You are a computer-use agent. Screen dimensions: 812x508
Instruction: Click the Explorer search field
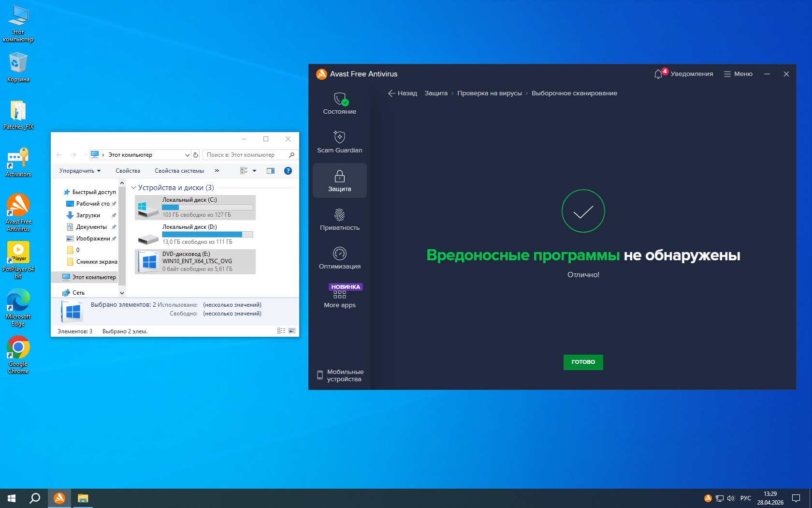point(246,155)
